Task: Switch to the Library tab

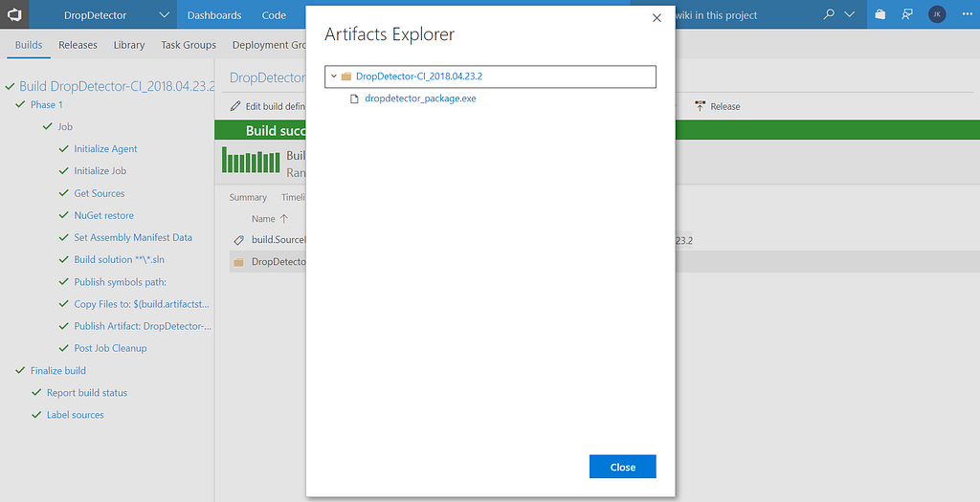Action: tap(129, 45)
